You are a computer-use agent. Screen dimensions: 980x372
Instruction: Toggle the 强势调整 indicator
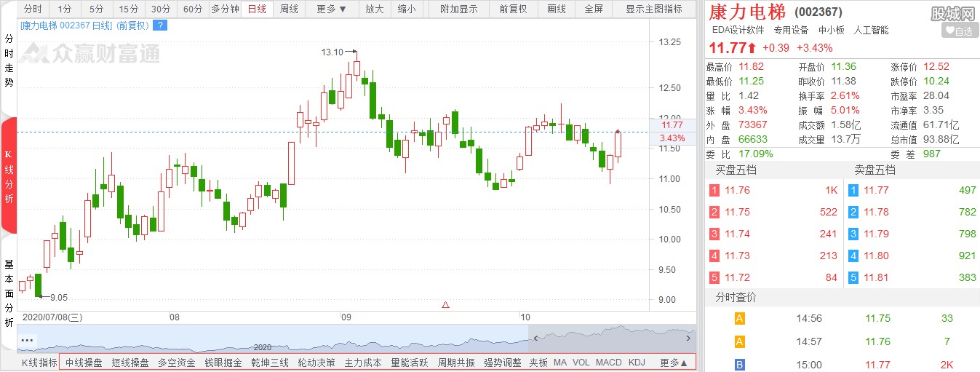(503, 363)
